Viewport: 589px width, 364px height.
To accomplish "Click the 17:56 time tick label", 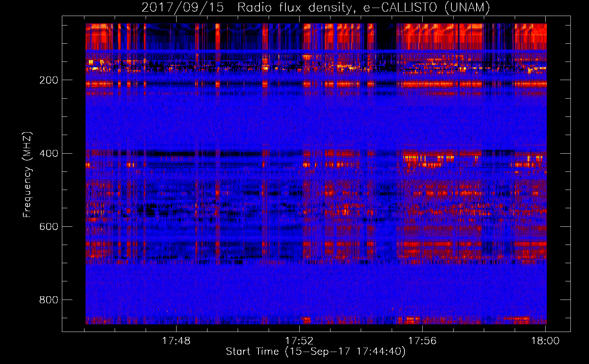I will point(422,341).
